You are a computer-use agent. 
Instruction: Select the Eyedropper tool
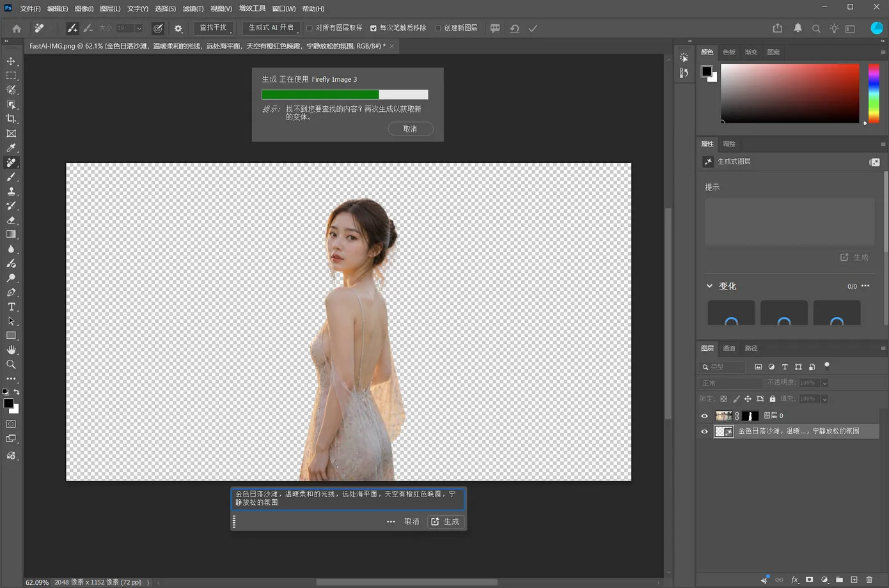tap(11, 148)
